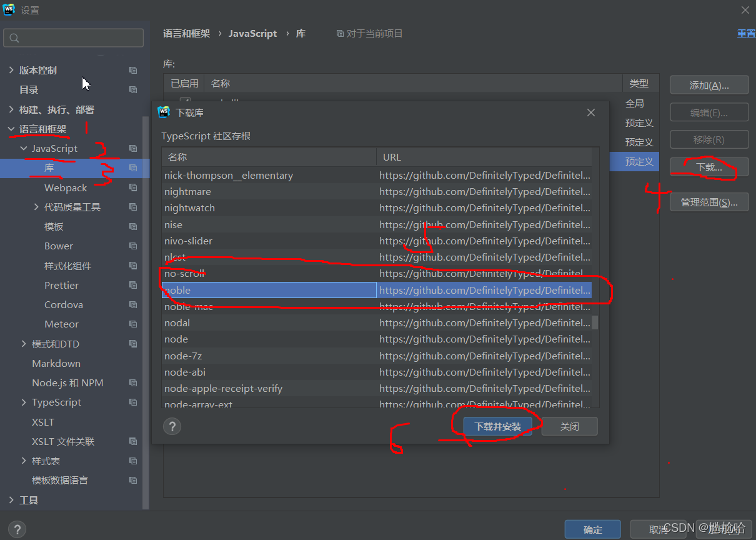This screenshot has height=540, width=756.
Task: Click the 重置 link
Action: click(x=746, y=33)
